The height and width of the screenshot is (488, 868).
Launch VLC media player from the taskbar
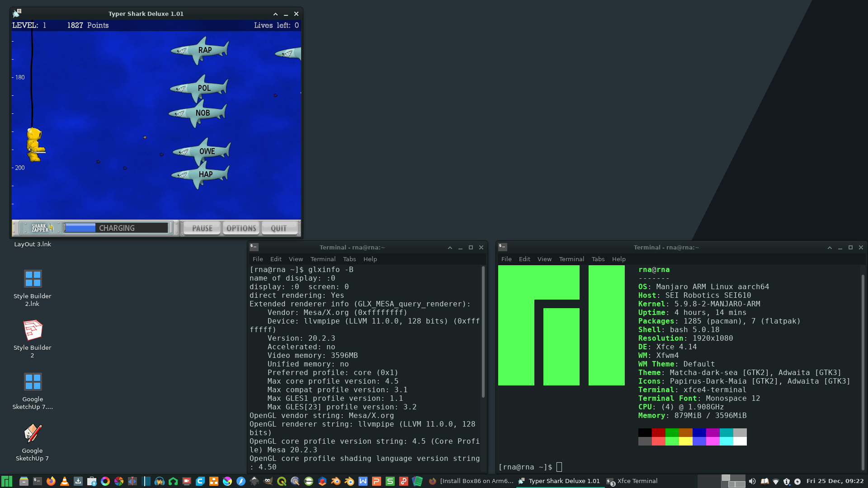(65, 481)
